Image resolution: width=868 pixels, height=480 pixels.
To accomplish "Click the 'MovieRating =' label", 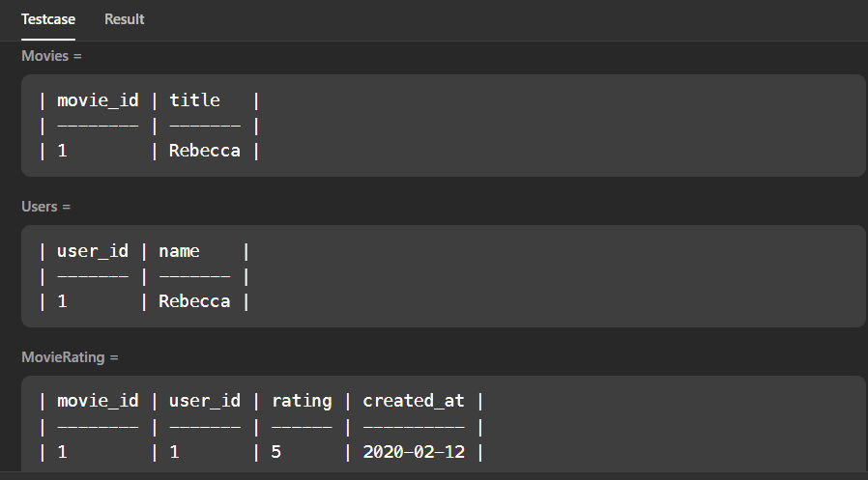I will [70, 357].
